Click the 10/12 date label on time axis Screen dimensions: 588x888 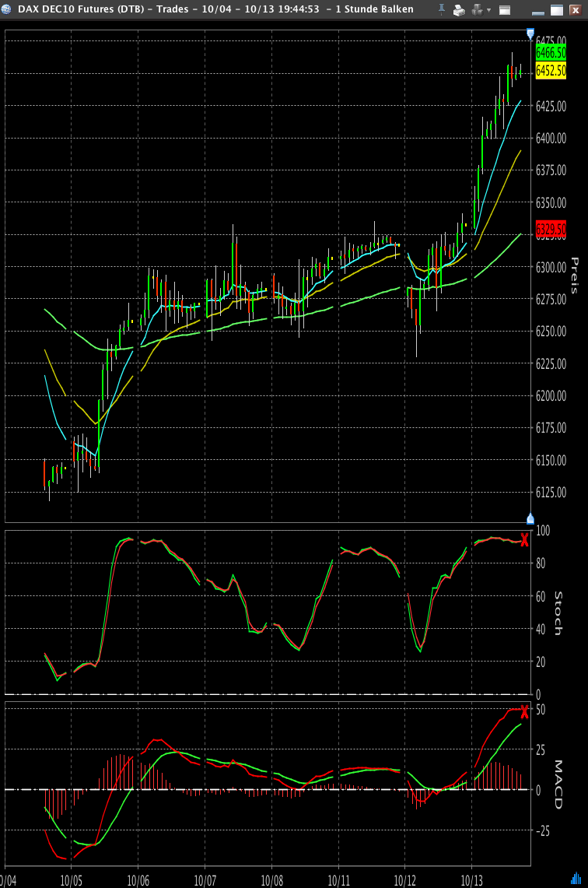[405, 881]
